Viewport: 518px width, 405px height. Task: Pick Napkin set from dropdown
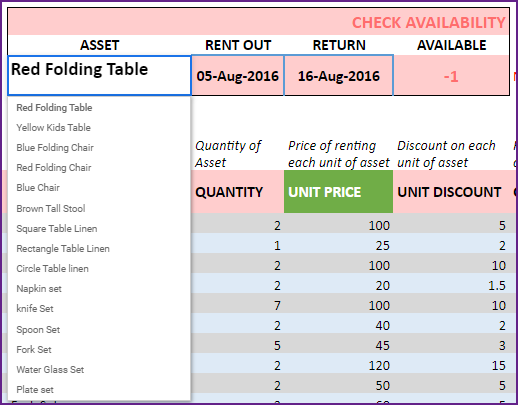99,289
